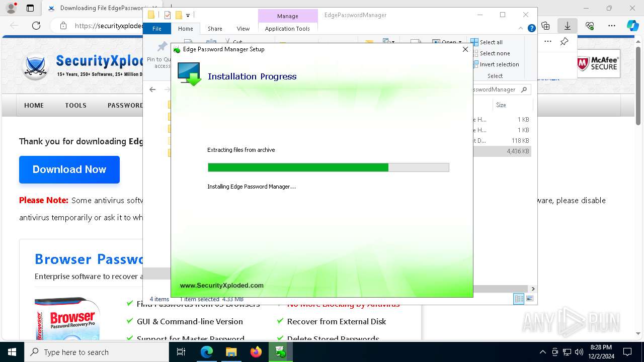Screen dimensions: 644x362
Task: Open Browser essentials heart icon
Action: click(x=590, y=26)
